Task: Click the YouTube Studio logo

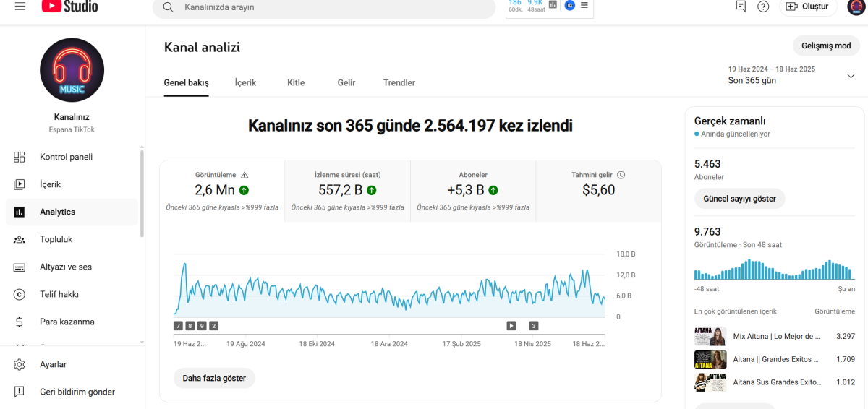Action: click(69, 7)
